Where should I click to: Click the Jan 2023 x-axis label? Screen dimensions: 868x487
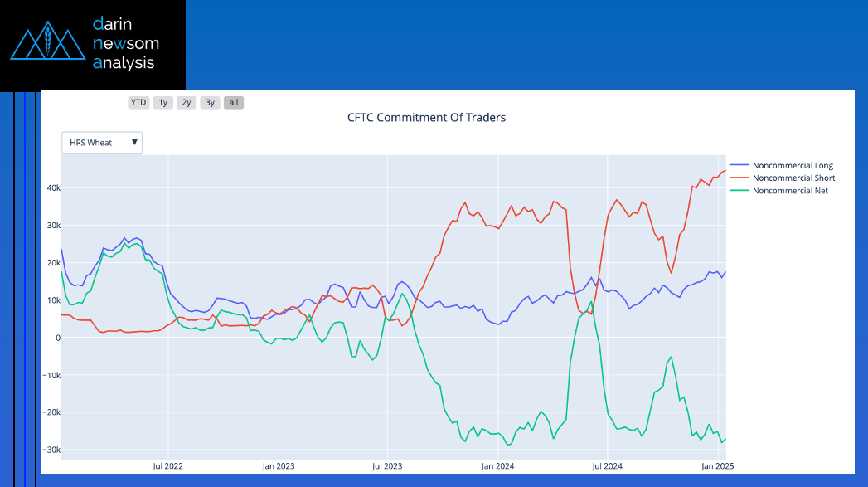point(279,468)
